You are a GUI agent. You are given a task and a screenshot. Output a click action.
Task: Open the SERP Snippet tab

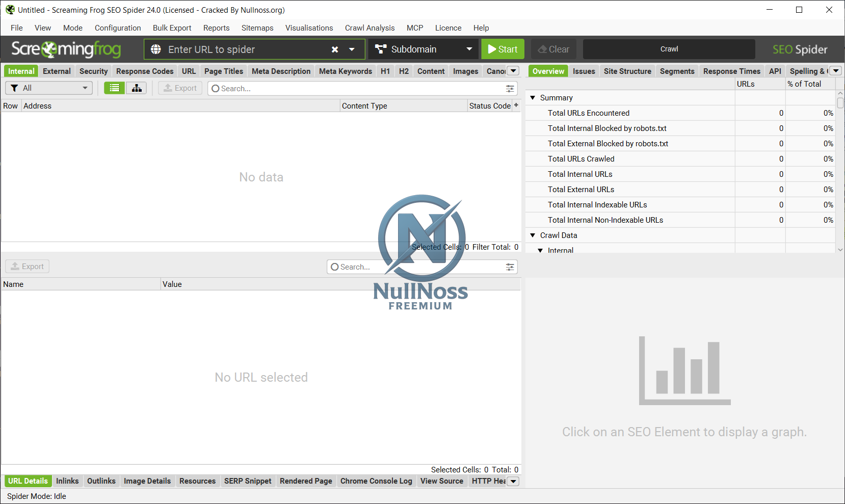[248, 481]
